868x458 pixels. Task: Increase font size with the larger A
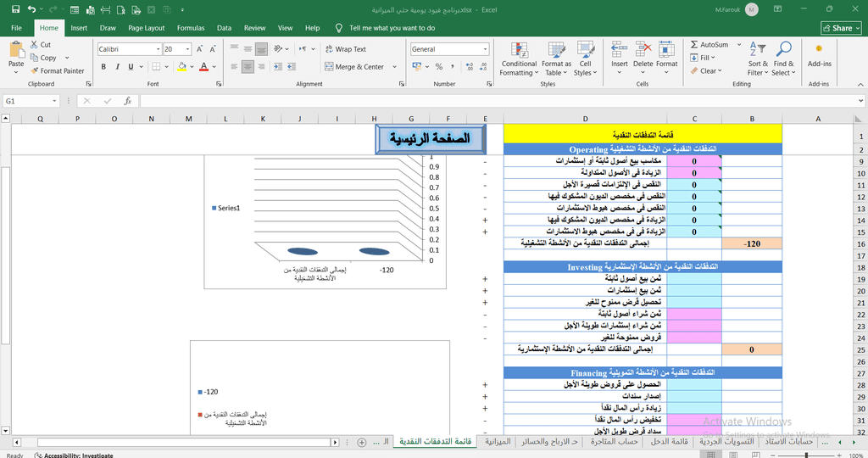[x=200, y=49]
